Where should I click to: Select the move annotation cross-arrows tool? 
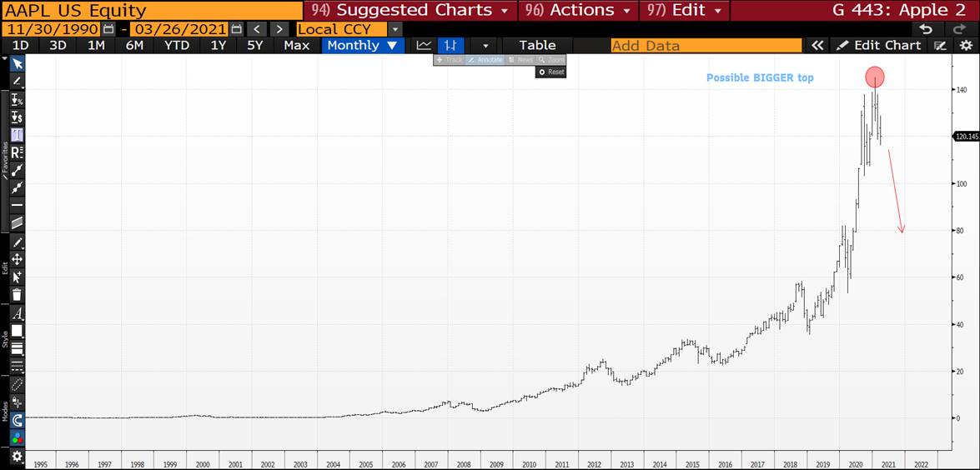point(17,260)
